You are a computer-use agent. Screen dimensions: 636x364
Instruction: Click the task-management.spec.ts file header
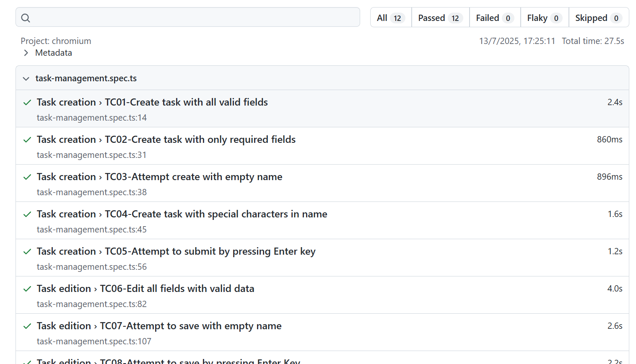(x=322, y=78)
